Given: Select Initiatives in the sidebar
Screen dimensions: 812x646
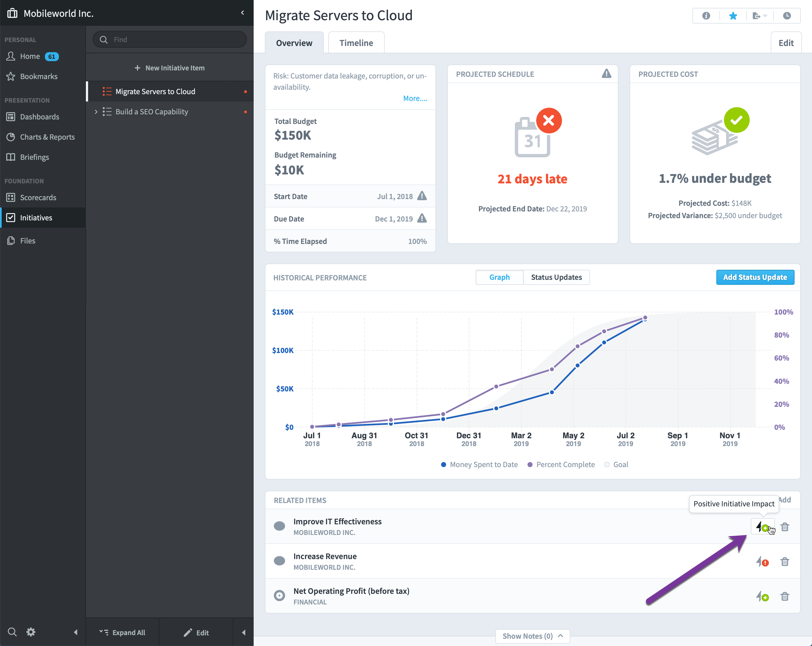Looking at the screenshot, I should click(43, 218).
